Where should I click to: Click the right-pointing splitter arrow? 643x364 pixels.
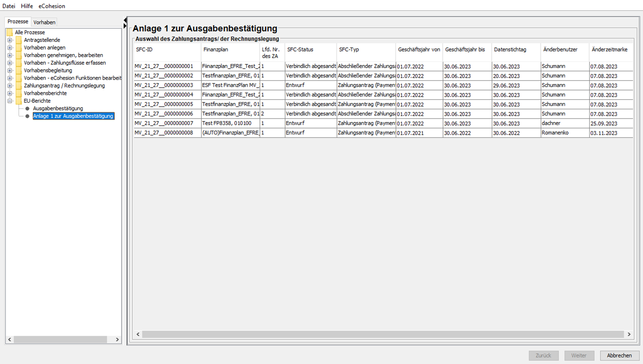click(125, 26)
